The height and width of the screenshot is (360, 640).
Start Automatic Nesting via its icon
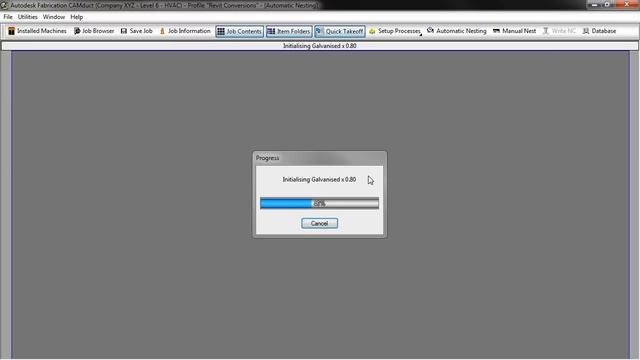[430, 31]
